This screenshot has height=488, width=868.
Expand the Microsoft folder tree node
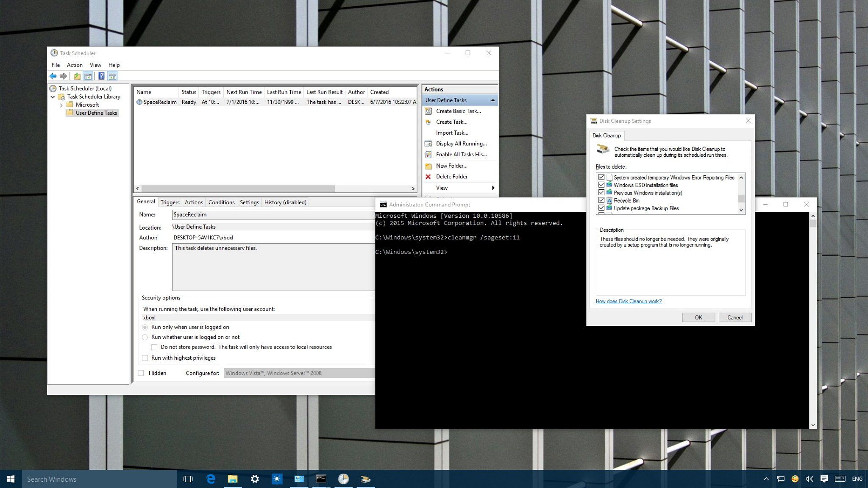tap(61, 105)
